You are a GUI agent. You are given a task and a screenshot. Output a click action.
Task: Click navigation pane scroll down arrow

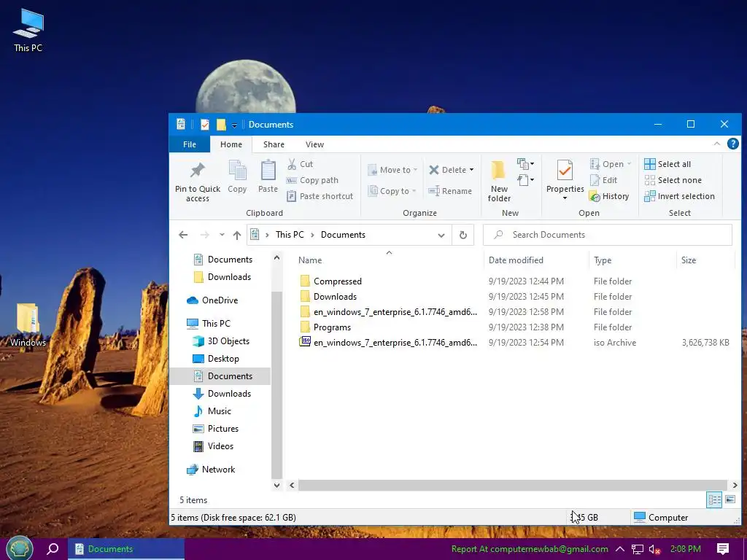[276, 485]
